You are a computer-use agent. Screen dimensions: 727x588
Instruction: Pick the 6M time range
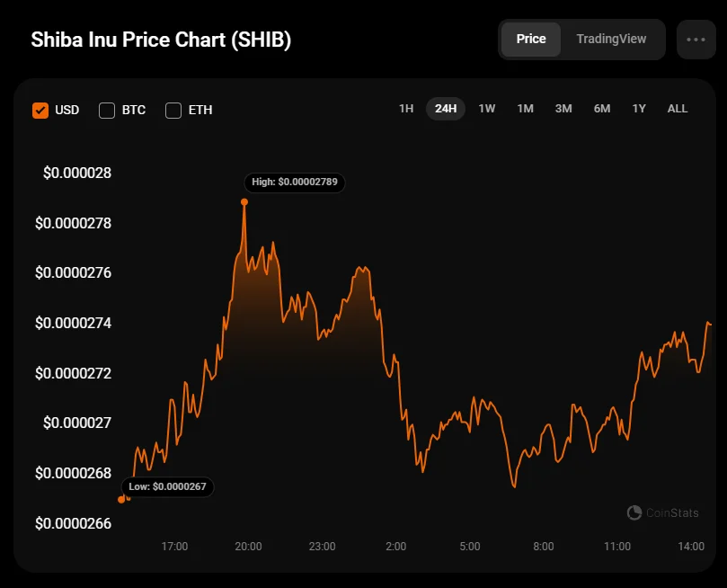click(x=602, y=109)
